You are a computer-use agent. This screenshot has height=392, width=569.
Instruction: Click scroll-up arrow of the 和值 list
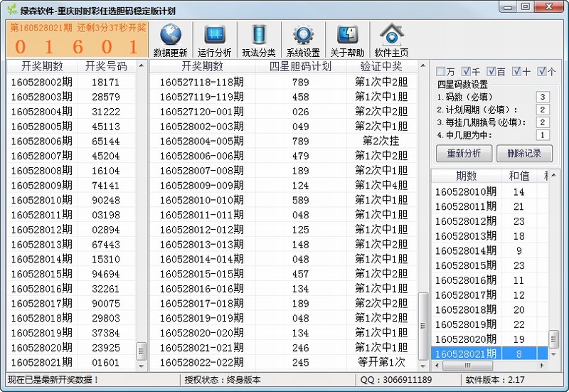click(554, 176)
